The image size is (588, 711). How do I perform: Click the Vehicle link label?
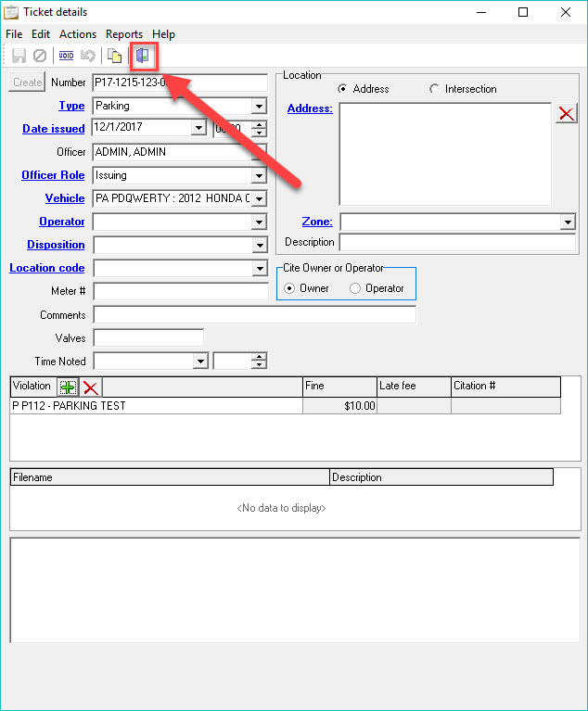(x=65, y=198)
